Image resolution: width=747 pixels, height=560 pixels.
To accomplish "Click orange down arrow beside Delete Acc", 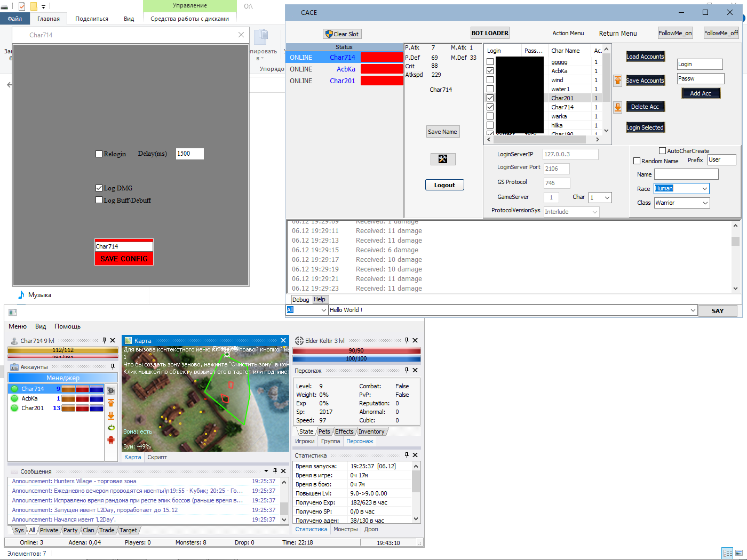I will 617,107.
